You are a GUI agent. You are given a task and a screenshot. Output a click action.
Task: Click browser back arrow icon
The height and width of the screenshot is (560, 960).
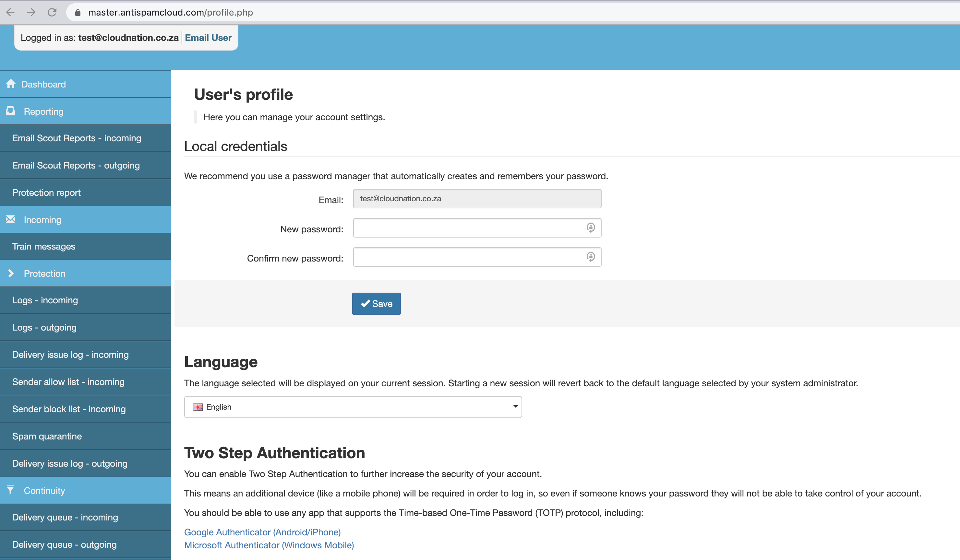point(11,12)
